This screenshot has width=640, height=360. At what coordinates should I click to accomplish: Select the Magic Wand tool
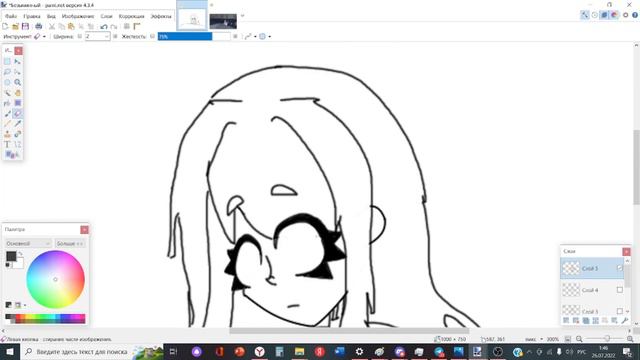[x=7, y=93]
